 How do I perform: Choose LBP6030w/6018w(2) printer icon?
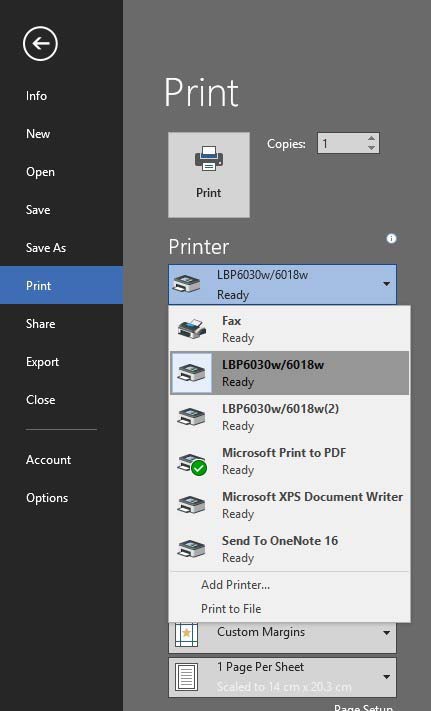[192, 417]
